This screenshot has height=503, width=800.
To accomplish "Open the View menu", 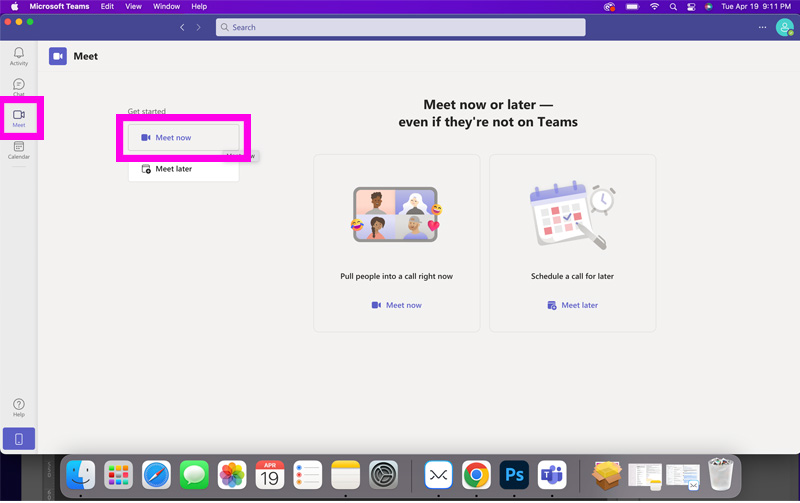I will [133, 7].
